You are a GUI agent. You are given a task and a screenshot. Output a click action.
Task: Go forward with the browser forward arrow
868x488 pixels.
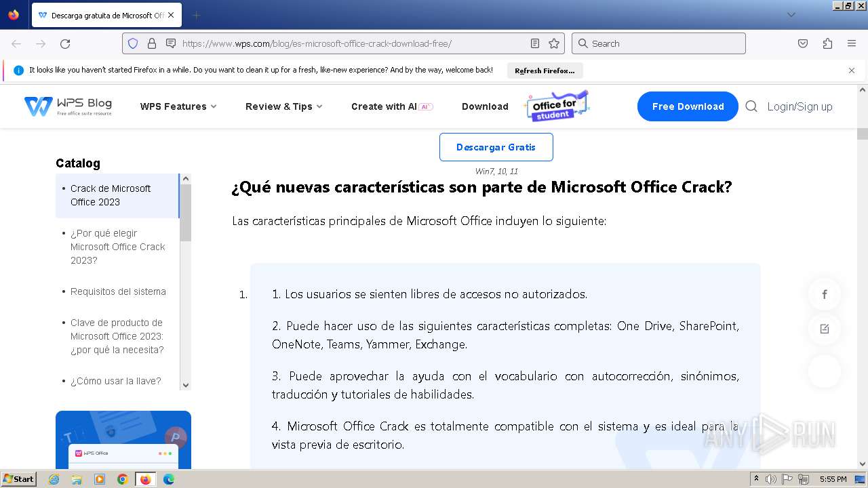tap(41, 43)
